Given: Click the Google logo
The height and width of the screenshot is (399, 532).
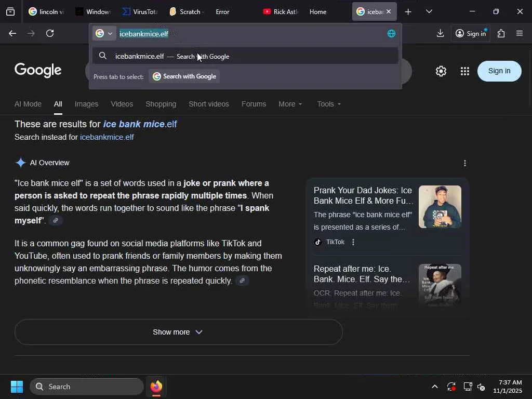Looking at the screenshot, I should [38, 70].
